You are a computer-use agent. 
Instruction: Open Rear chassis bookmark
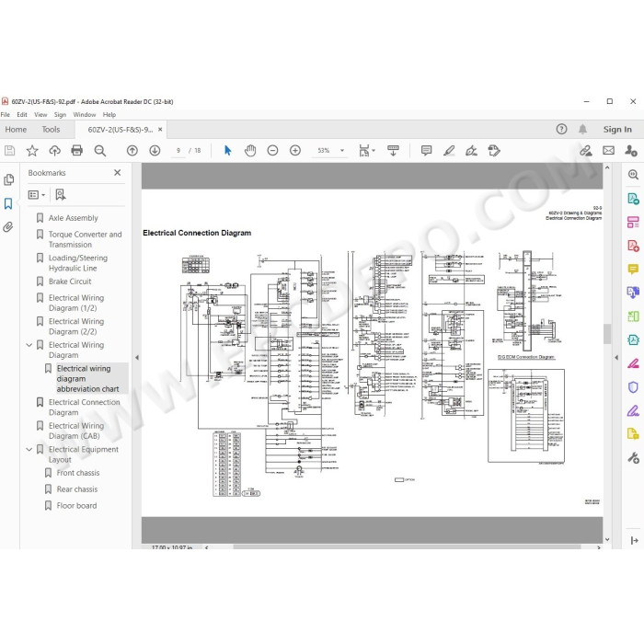pos(77,489)
